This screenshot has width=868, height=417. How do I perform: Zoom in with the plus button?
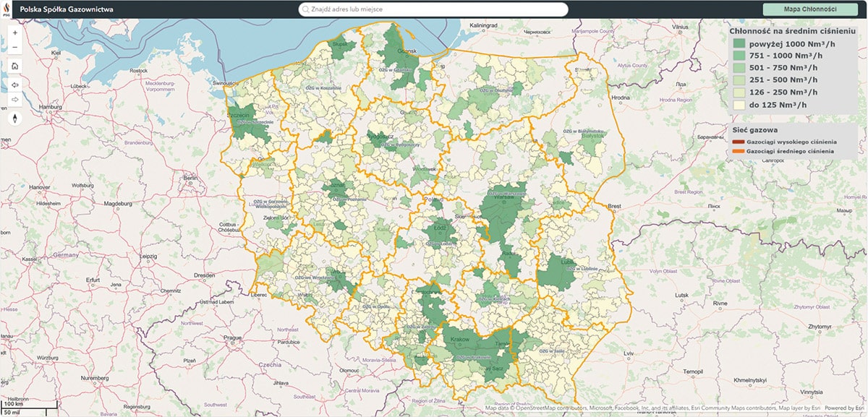[x=15, y=33]
